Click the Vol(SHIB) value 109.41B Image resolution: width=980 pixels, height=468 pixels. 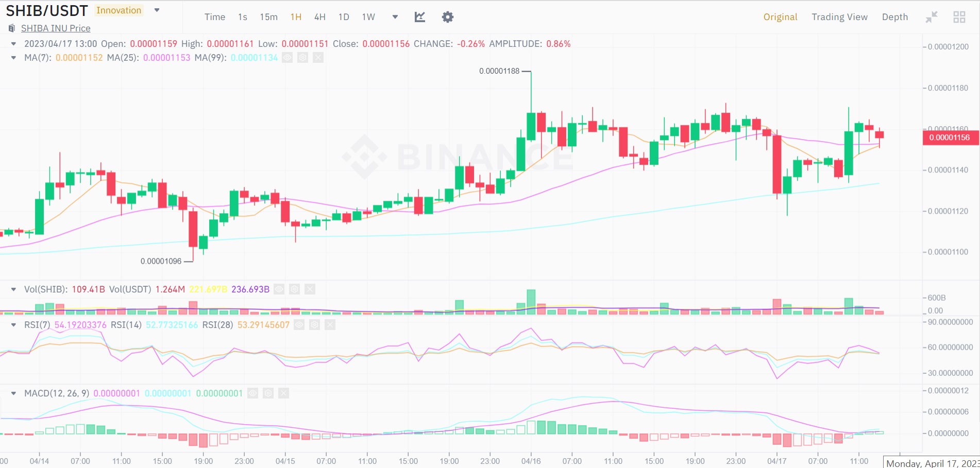point(88,289)
